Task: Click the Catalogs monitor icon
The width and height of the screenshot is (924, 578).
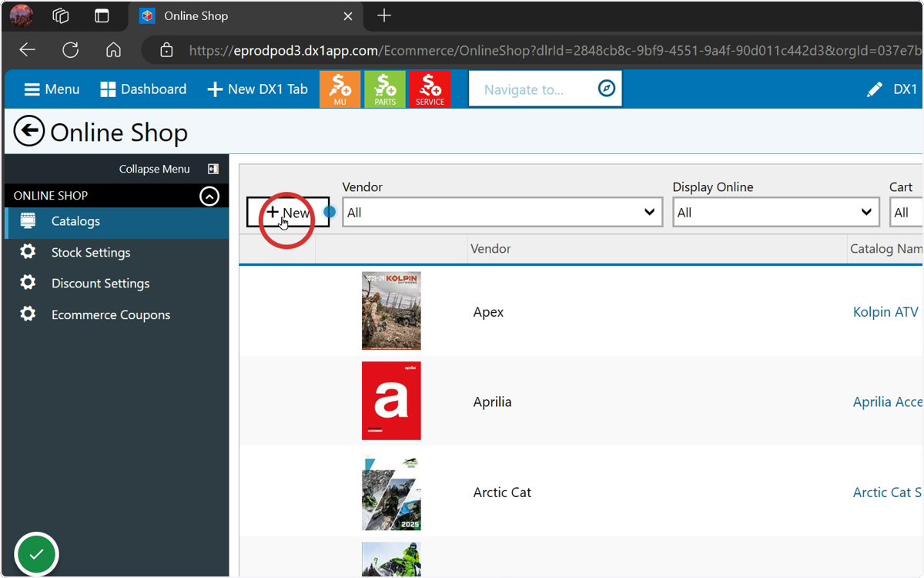Action: (28, 221)
